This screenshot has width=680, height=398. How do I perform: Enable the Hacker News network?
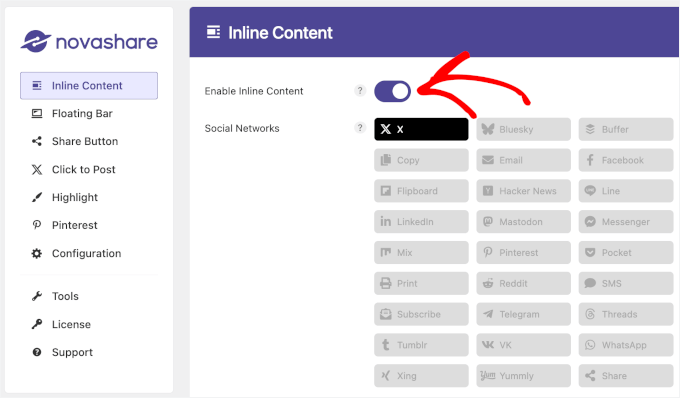coord(523,191)
